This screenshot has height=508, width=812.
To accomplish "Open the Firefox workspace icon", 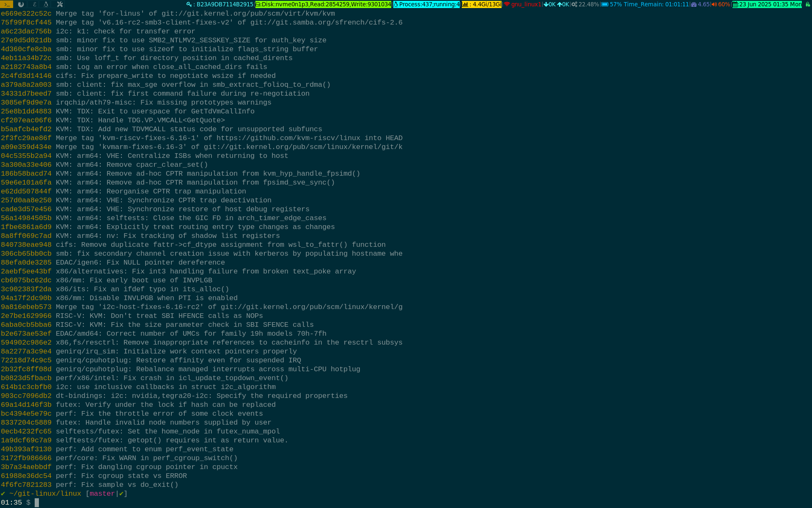I will 20,4.
